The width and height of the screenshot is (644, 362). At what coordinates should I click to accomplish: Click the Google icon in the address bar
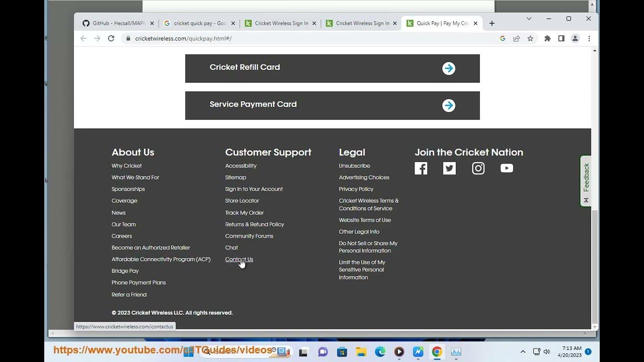click(x=503, y=38)
